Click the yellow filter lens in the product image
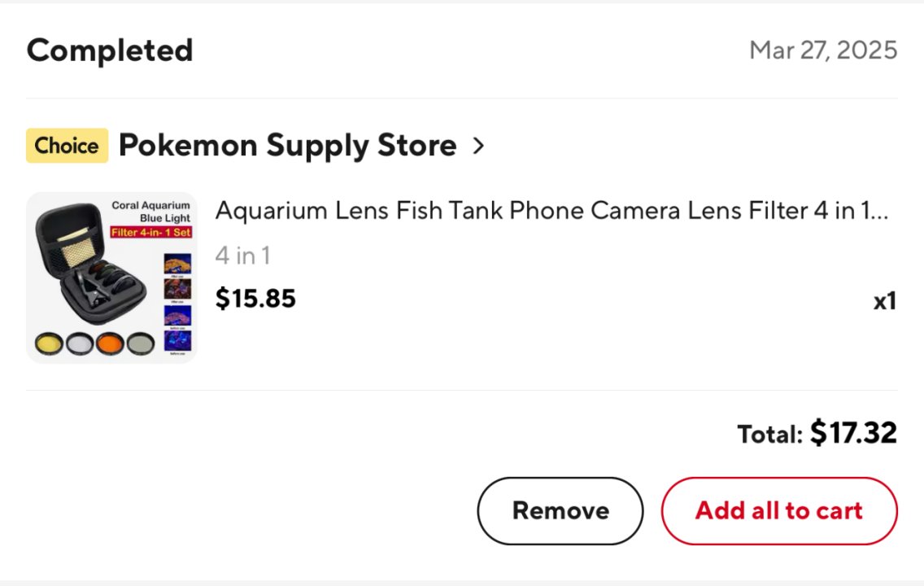This screenshot has width=924, height=586. point(48,343)
